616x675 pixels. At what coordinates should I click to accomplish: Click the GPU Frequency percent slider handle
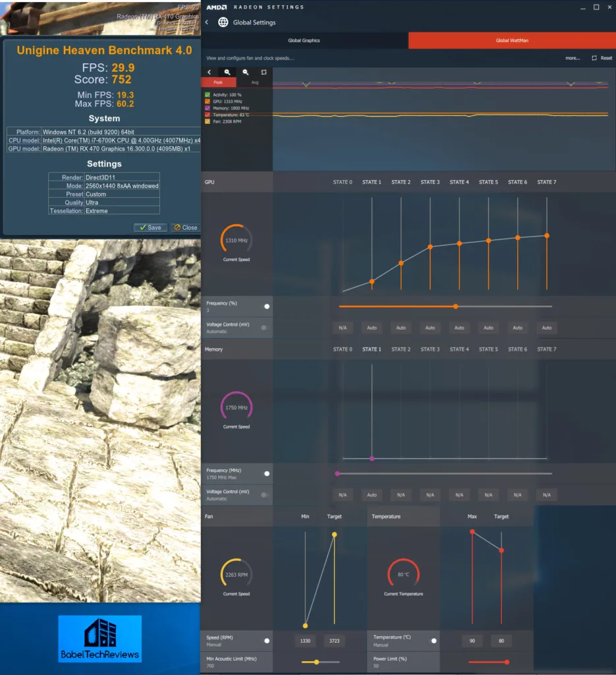coord(455,307)
